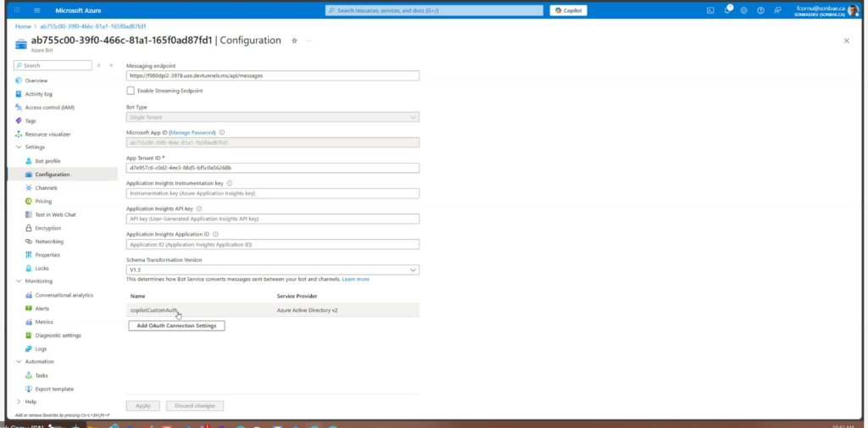Viewport: 868px width, 428px height.
Task: Collapse the Settings section
Action: (x=19, y=147)
